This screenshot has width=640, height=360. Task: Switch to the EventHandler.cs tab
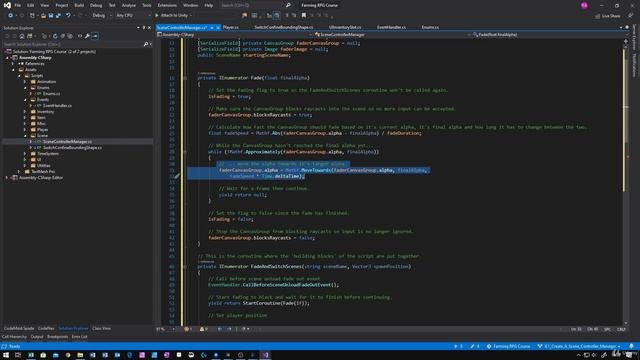(x=391, y=27)
